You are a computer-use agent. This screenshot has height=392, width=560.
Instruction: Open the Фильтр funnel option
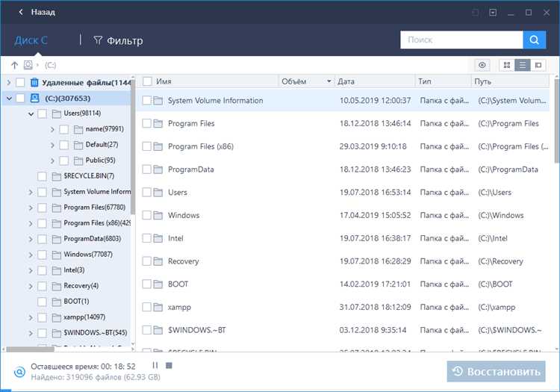[x=118, y=40]
